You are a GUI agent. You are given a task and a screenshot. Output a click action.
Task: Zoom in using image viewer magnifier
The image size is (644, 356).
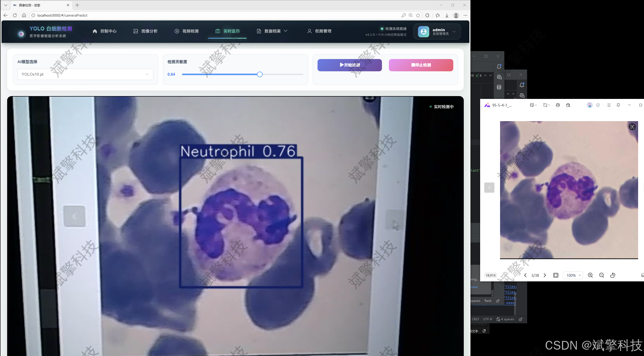click(590, 275)
